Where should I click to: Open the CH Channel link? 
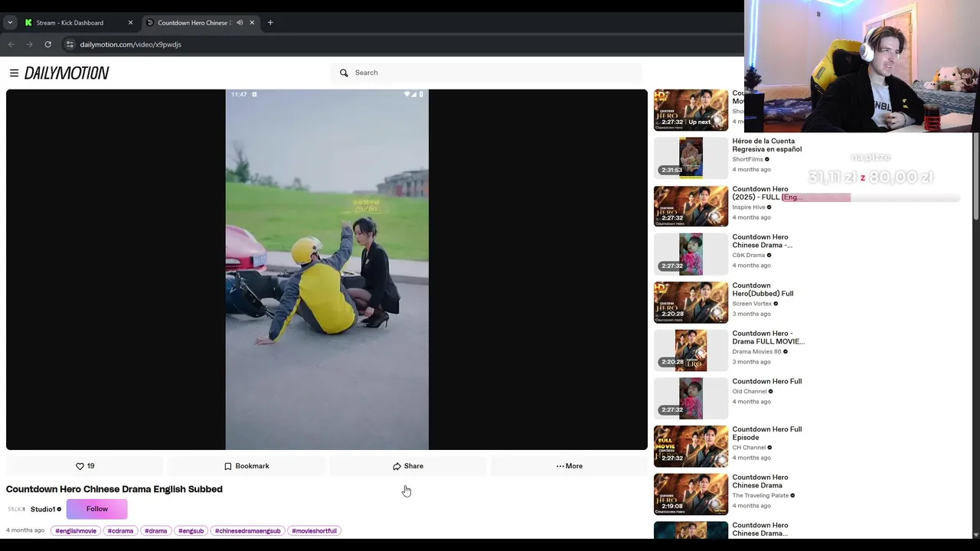749,448
